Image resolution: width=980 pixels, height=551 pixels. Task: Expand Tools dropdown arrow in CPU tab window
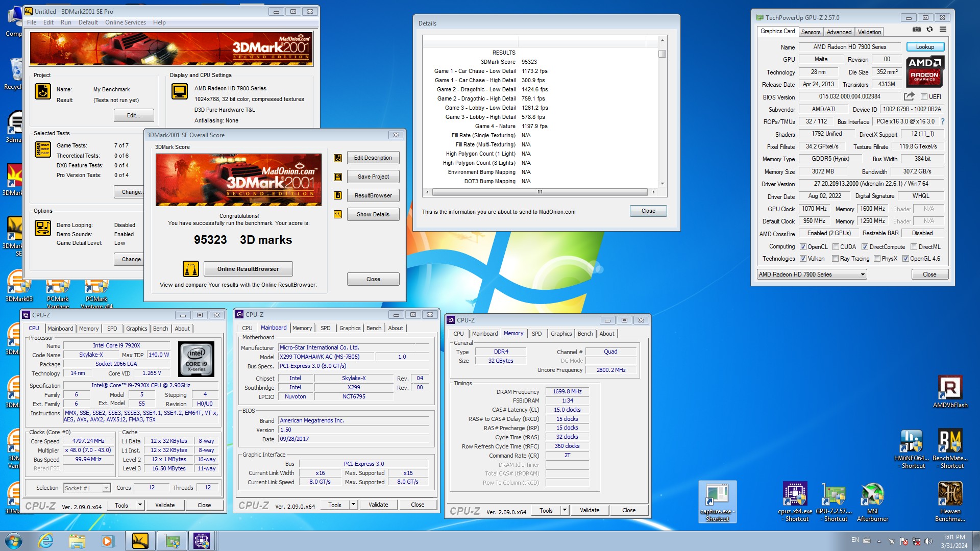pos(139,505)
